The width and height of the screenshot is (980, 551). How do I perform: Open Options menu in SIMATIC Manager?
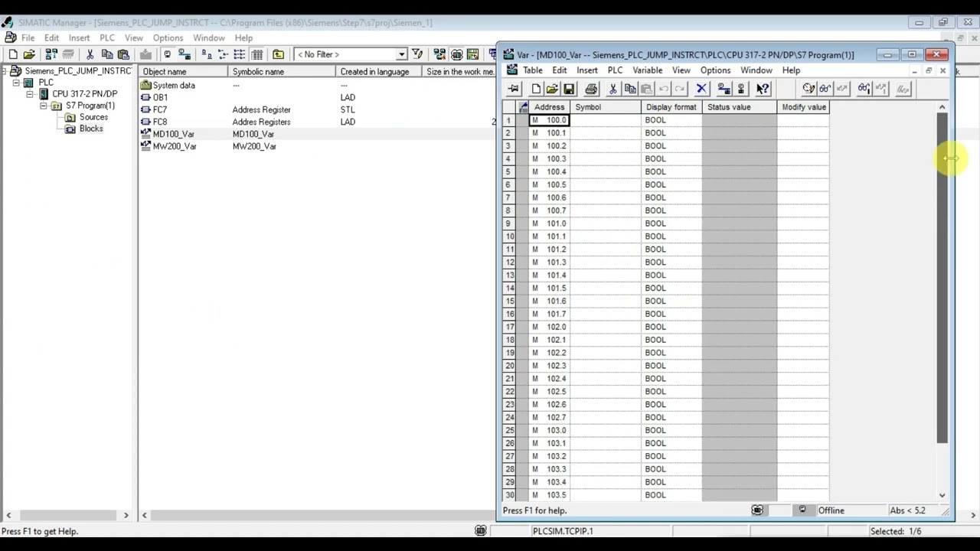[168, 37]
